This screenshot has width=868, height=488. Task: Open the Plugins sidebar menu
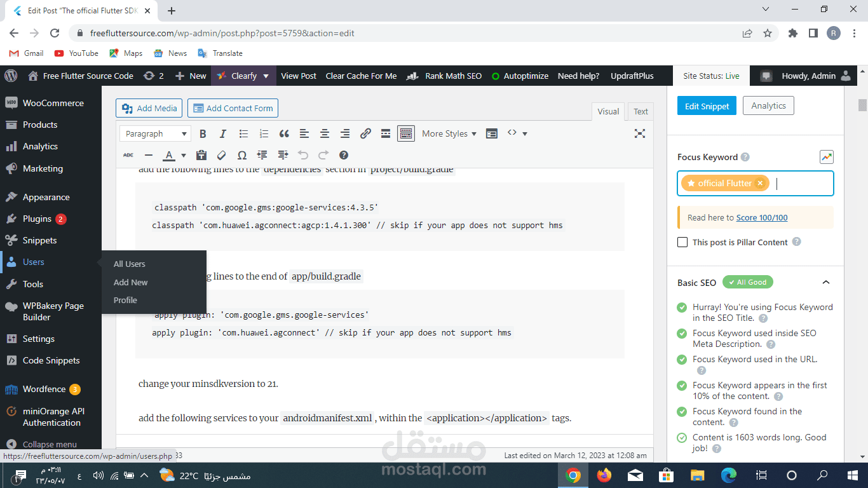point(51,219)
